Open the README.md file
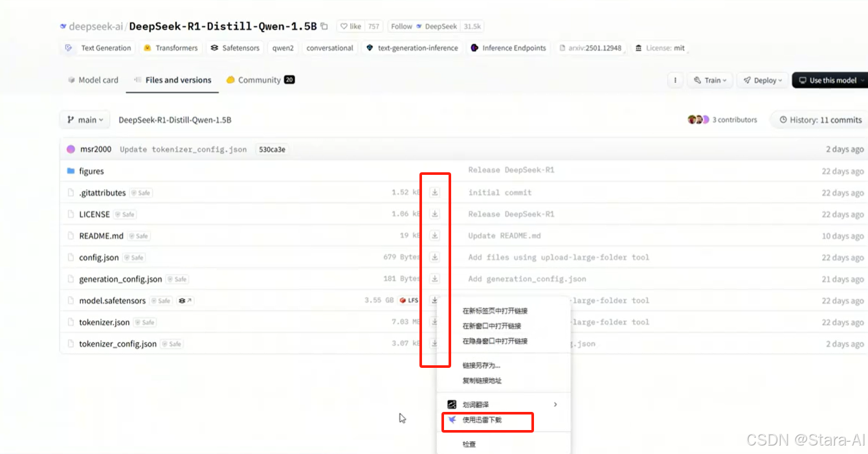 click(101, 236)
